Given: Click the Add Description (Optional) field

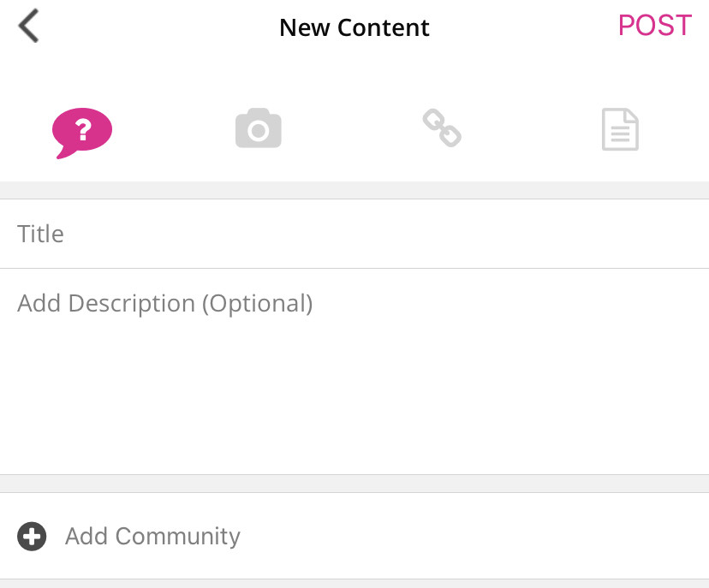Looking at the screenshot, I should 165,304.
